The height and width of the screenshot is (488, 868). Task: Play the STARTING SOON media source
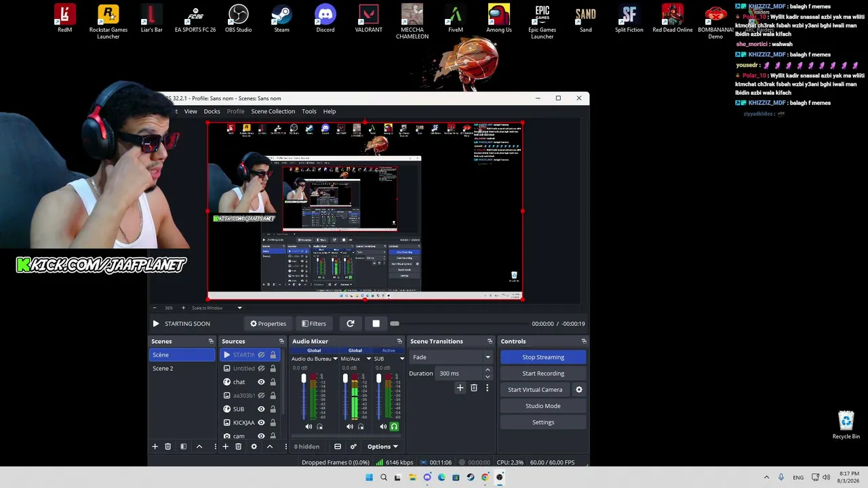(x=156, y=323)
